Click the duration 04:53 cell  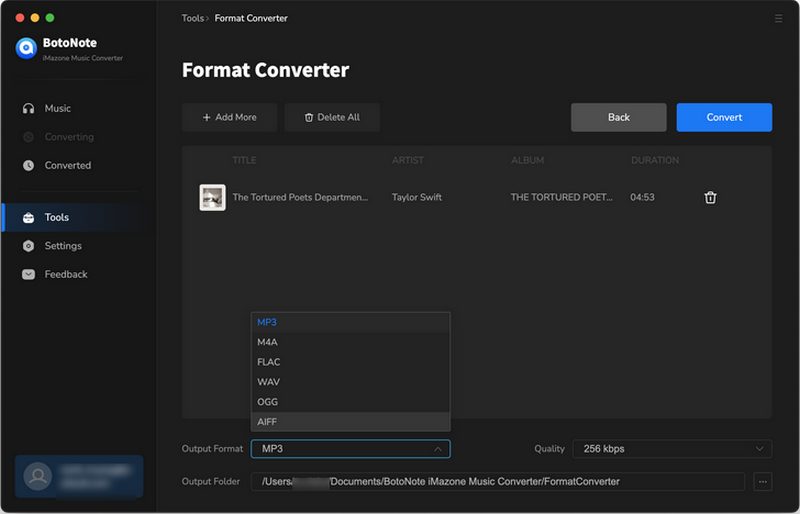[642, 198]
